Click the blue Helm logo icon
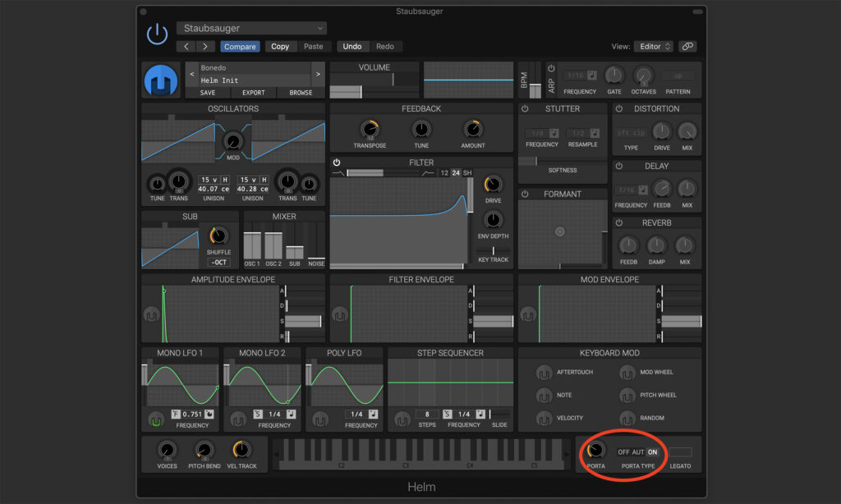Screen dimensions: 841x504 point(160,80)
